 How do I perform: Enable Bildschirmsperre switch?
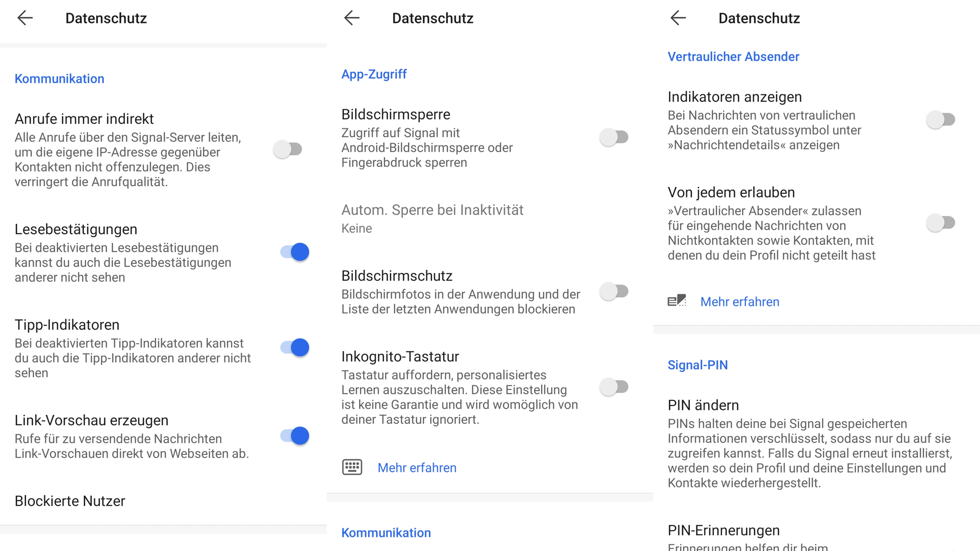point(614,137)
